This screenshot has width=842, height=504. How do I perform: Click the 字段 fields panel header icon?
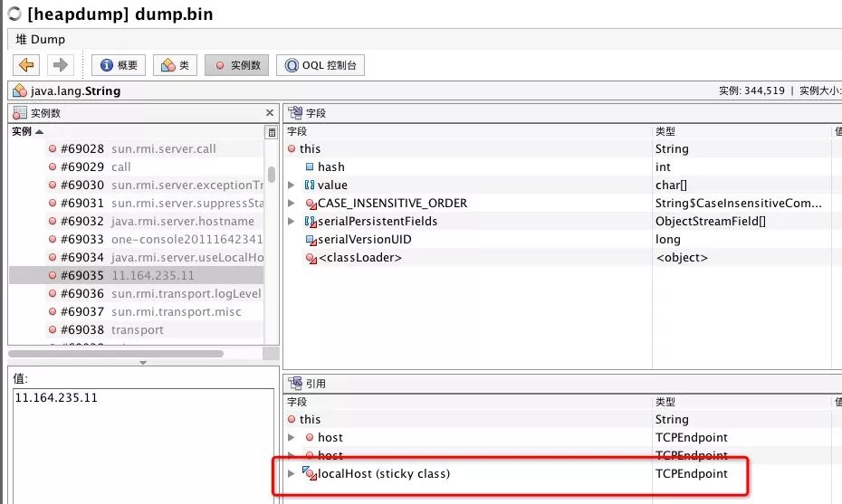coord(295,113)
